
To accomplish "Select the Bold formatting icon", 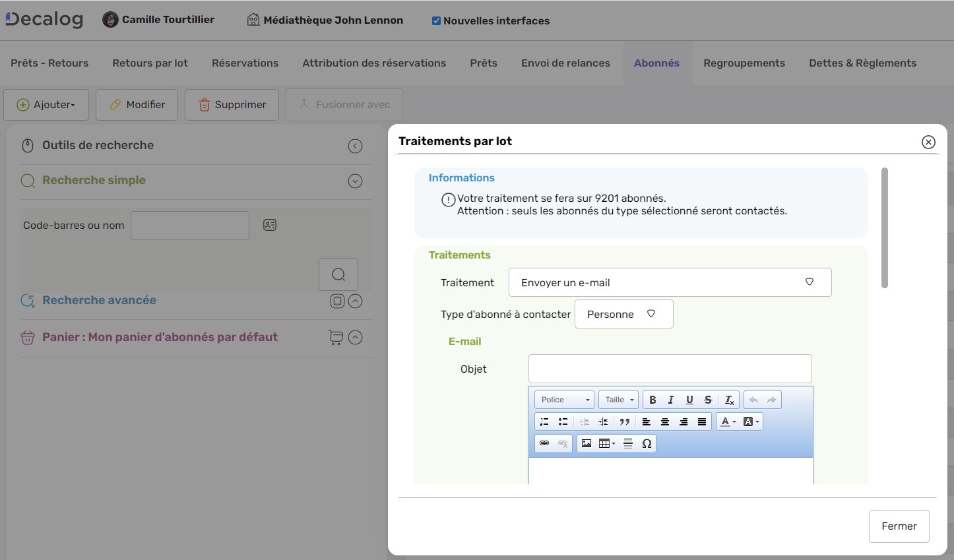I will click(x=652, y=399).
